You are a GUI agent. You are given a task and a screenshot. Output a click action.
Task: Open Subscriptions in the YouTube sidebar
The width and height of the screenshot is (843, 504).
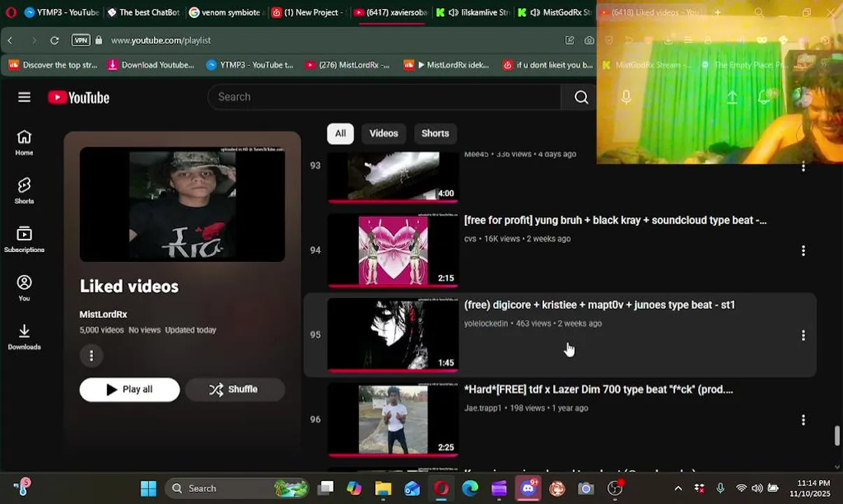point(25,239)
